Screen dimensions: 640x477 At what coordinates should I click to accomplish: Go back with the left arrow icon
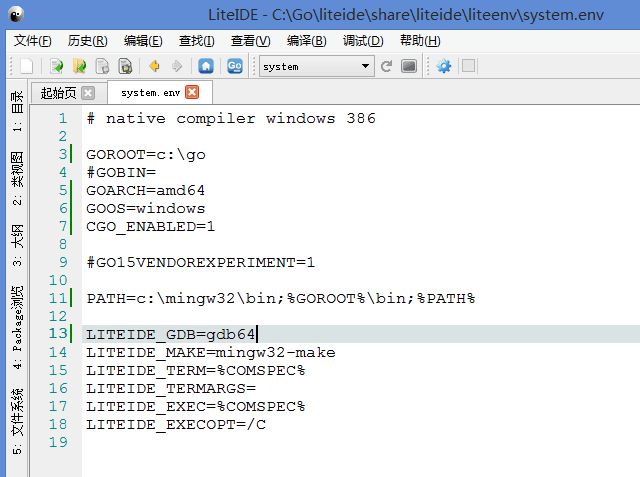[x=154, y=66]
